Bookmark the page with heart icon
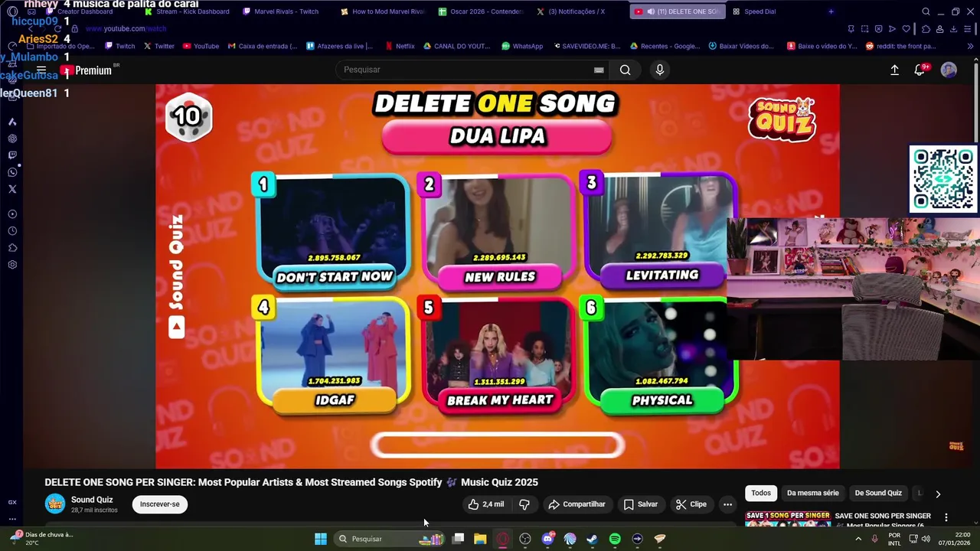 tap(906, 29)
